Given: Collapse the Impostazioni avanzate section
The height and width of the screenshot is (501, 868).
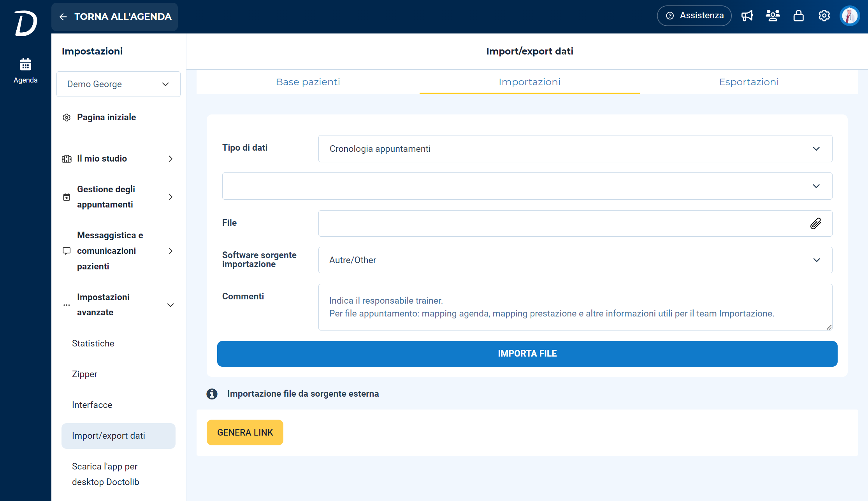Looking at the screenshot, I should tap(118, 305).
